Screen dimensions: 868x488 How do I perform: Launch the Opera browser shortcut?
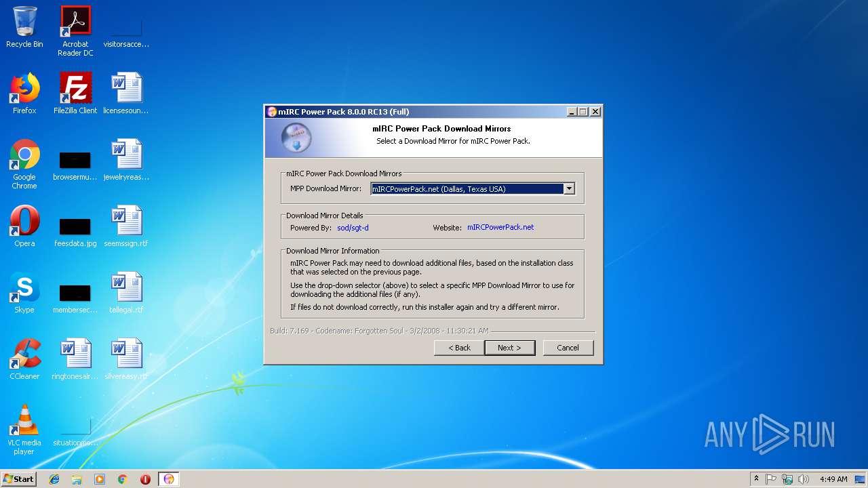click(24, 226)
